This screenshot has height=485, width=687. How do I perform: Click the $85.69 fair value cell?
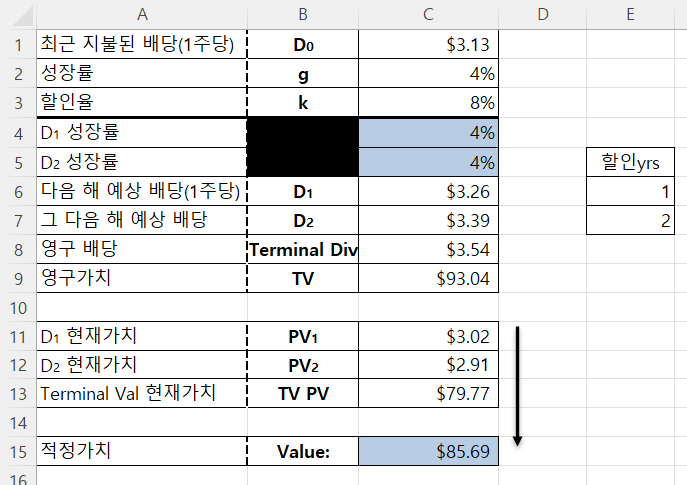[428, 451]
